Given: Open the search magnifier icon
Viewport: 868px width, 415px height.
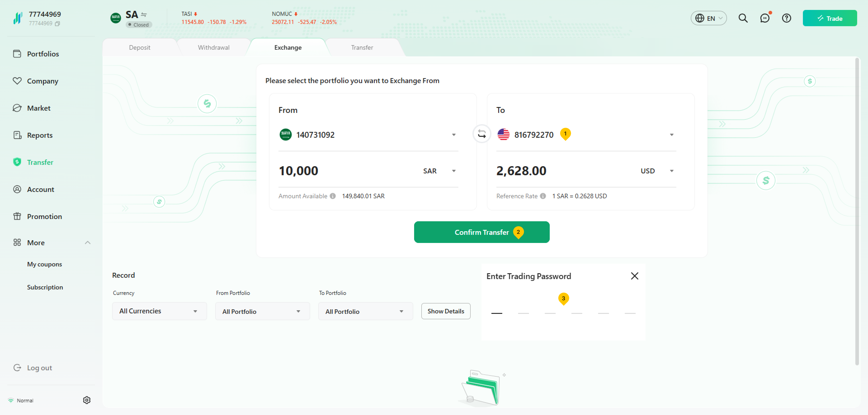Looking at the screenshot, I should [x=743, y=18].
